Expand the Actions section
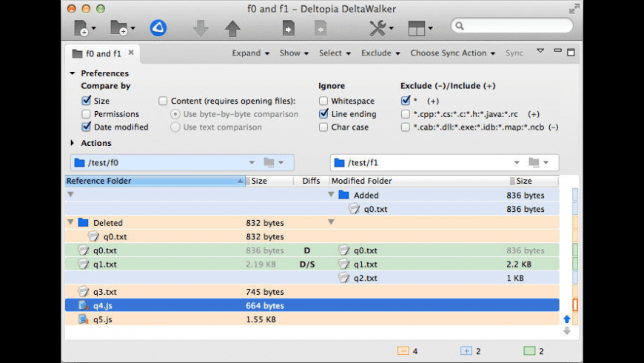The image size is (644, 363). click(73, 143)
